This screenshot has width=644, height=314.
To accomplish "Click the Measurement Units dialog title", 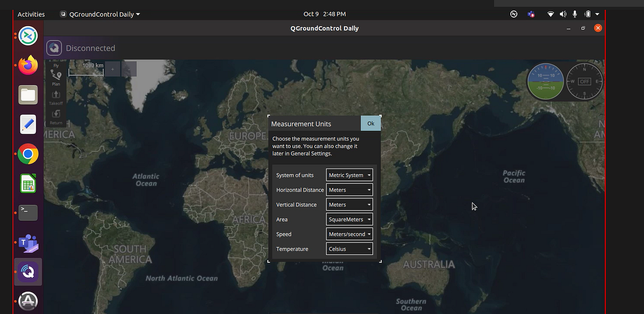I will 301,124.
